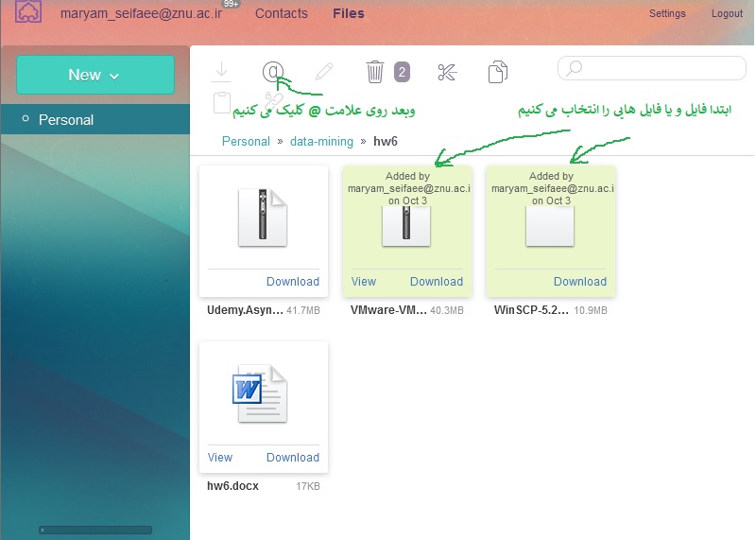Click the selected items count badge 2
This screenshot has width=756, height=540.
click(x=403, y=73)
